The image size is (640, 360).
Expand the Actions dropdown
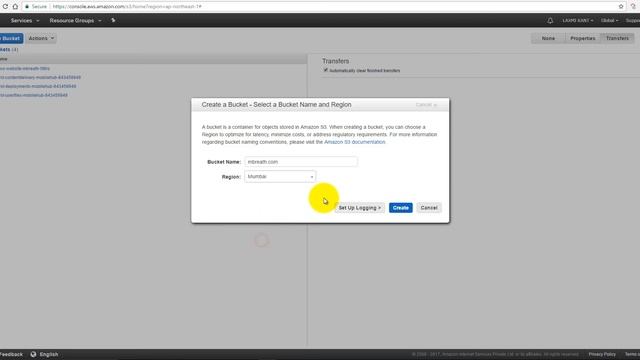pyautogui.click(x=41, y=38)
